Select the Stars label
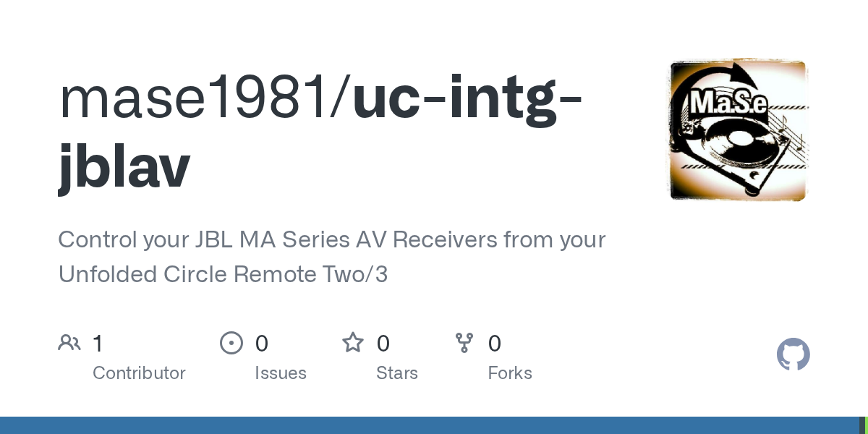Viewport: 868px width, 434px height. [x=397, y=373]
